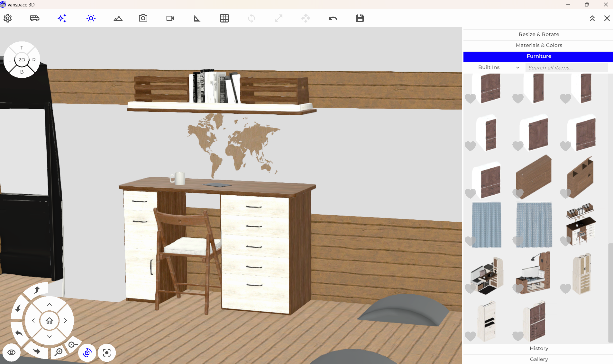Viewport: 613px width, 364px height.
Task: Click the home button in navigation wheel
Action: coord(49,321)
